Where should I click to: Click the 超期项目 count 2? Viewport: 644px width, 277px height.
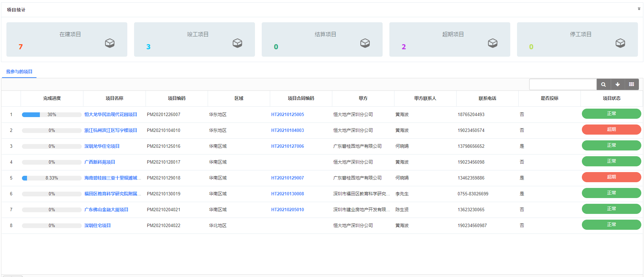click(x=404, y=47)
